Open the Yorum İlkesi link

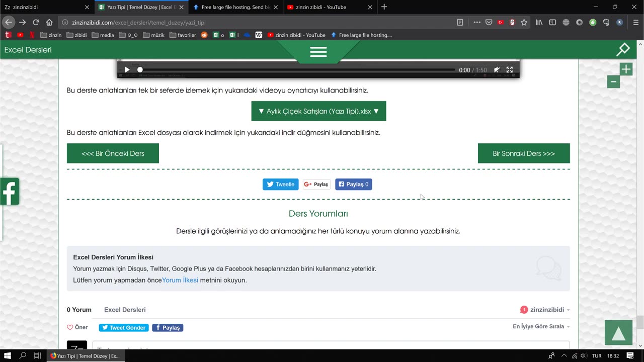(x=180, y=280)
